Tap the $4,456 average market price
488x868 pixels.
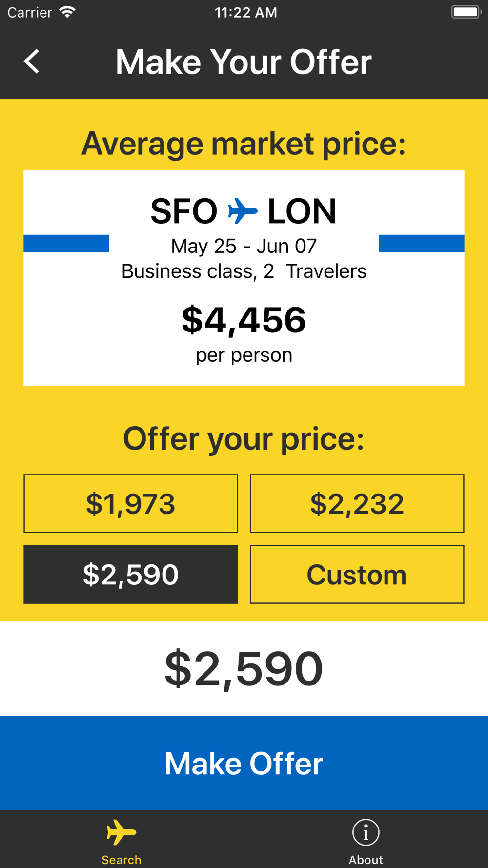click(244, 320)
